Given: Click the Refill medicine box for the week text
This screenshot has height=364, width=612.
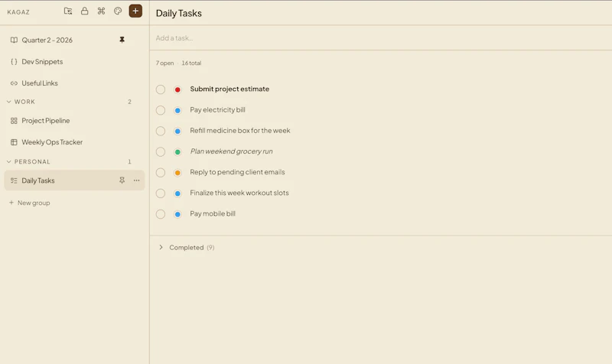Looking at the screenshot, I should click(x=240, y=131).
